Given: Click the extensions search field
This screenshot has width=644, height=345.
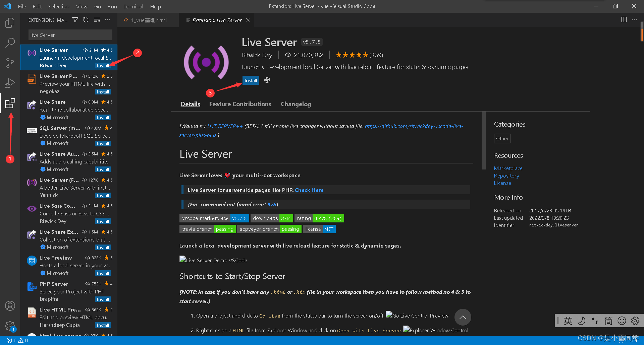Looking at the screenshot, I should tap(70, 35).
